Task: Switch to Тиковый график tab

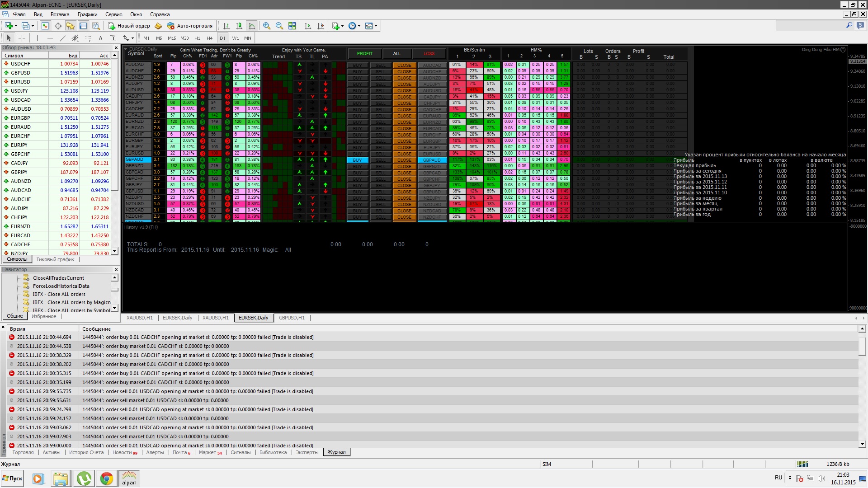Action: coord(55,259)
